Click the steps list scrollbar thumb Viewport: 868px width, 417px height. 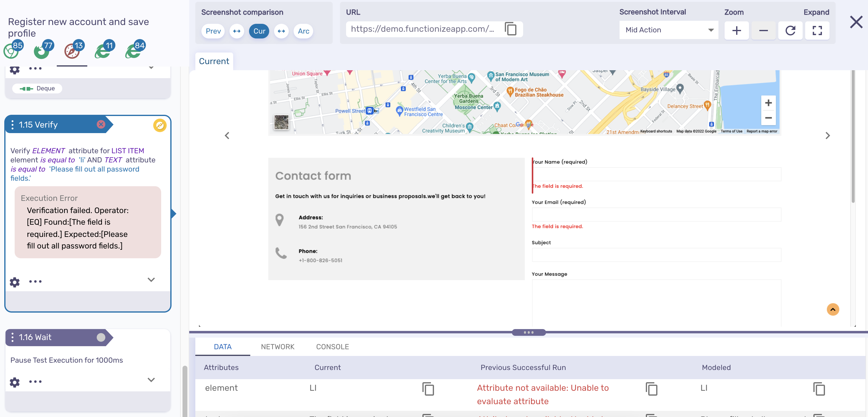tap(185, 391)
